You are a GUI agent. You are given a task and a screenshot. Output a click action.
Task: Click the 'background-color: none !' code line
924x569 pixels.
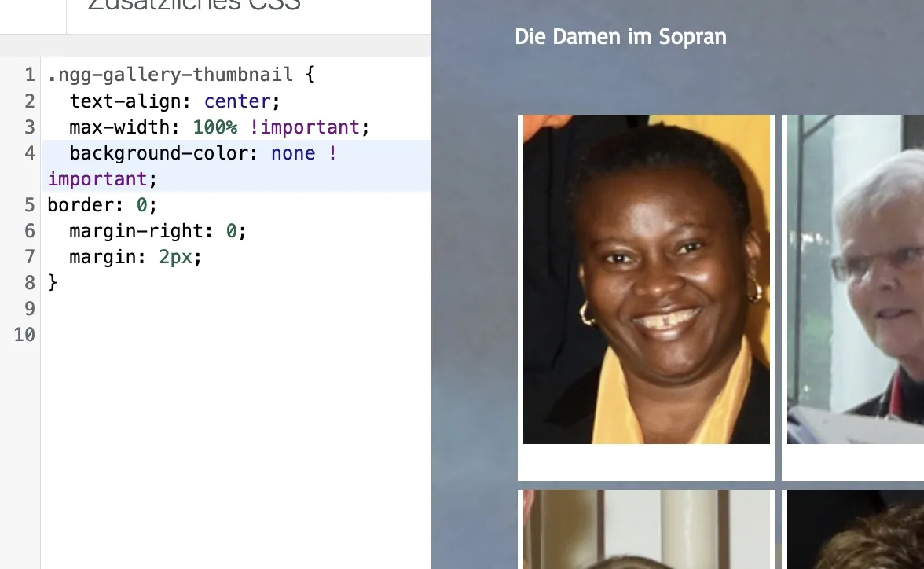[203, 153]
